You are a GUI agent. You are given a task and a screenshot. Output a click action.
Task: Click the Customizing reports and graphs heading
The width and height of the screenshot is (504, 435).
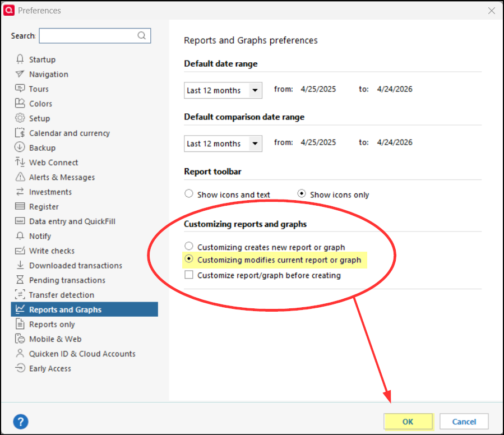pos(245,224)
